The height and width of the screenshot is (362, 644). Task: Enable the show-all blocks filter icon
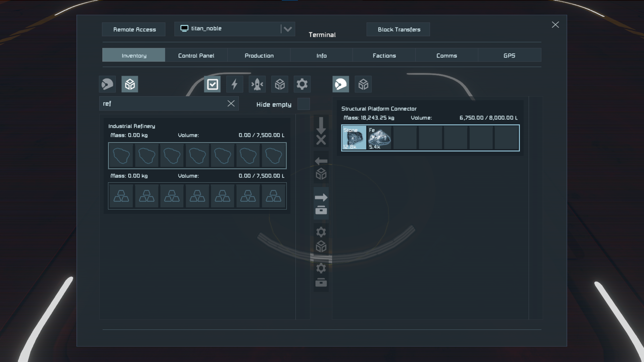pos(212,84)
